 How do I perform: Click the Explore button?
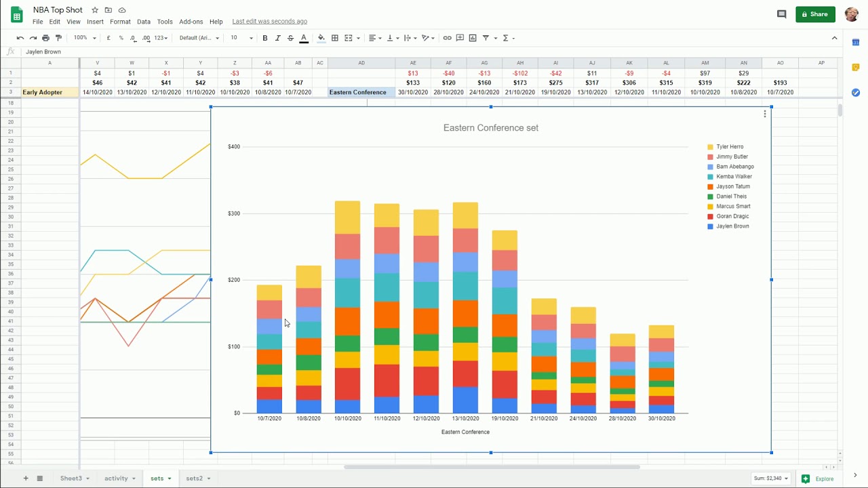[x=818, y=479]
